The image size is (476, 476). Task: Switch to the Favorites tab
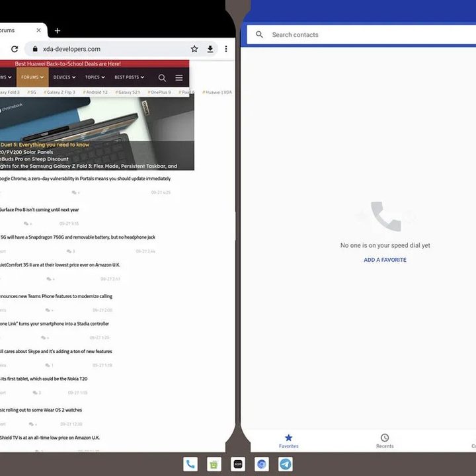[x=289, y=441]
